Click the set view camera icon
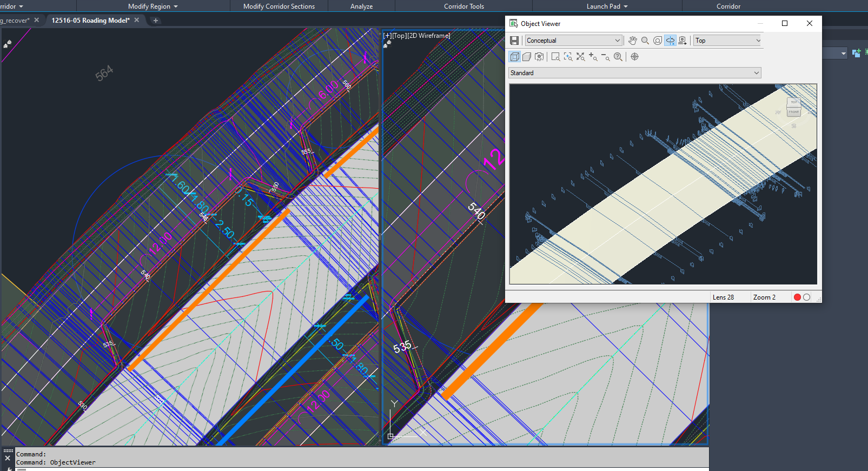The width and height of the screenshot is (868, 471). point(683,41)
